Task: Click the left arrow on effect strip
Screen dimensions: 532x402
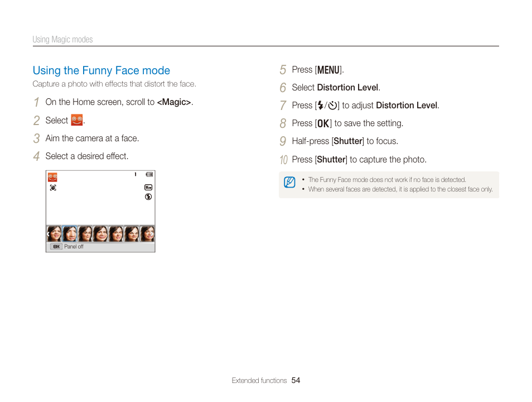Action: (47, 234)
